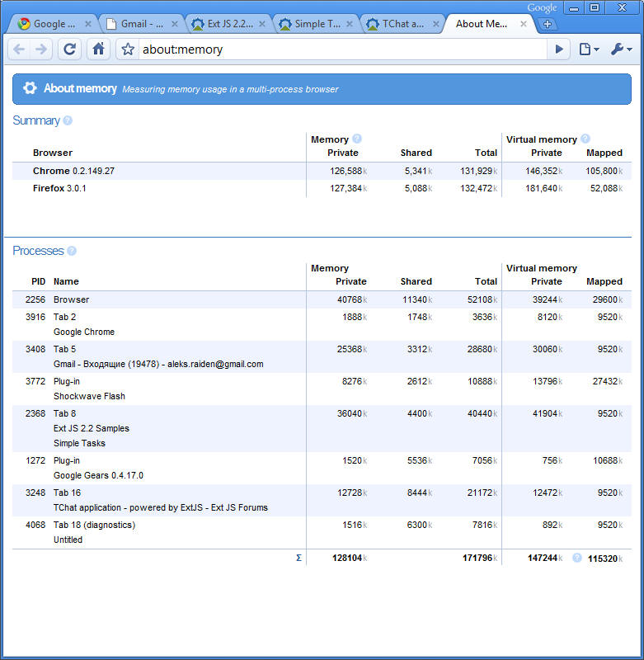Click TChat application title under Tab 16
Image resolution: width=644 pixels, height=660 pixels.
tap(160, 507)
